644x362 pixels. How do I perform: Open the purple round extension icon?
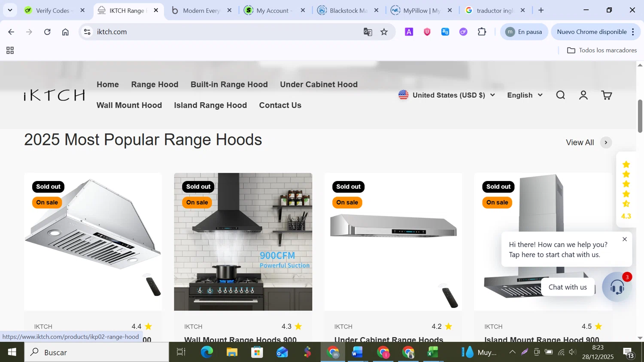(x=463, y=32)
